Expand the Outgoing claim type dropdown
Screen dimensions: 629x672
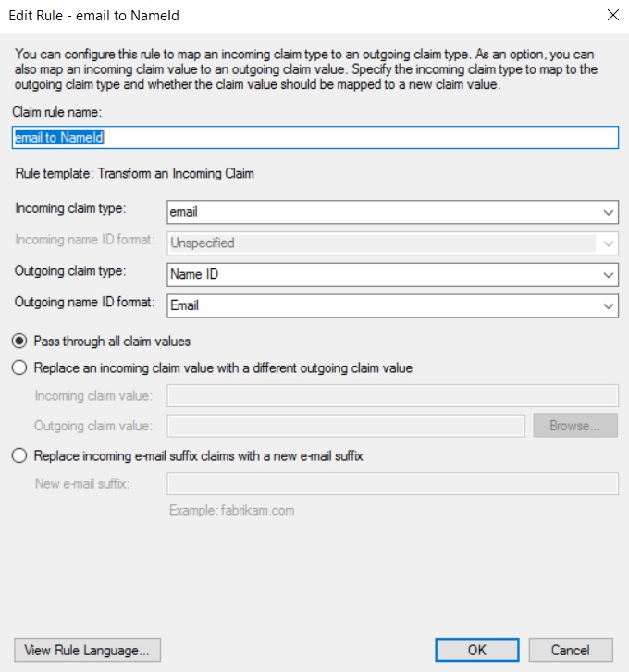click(x=392, y=275)
